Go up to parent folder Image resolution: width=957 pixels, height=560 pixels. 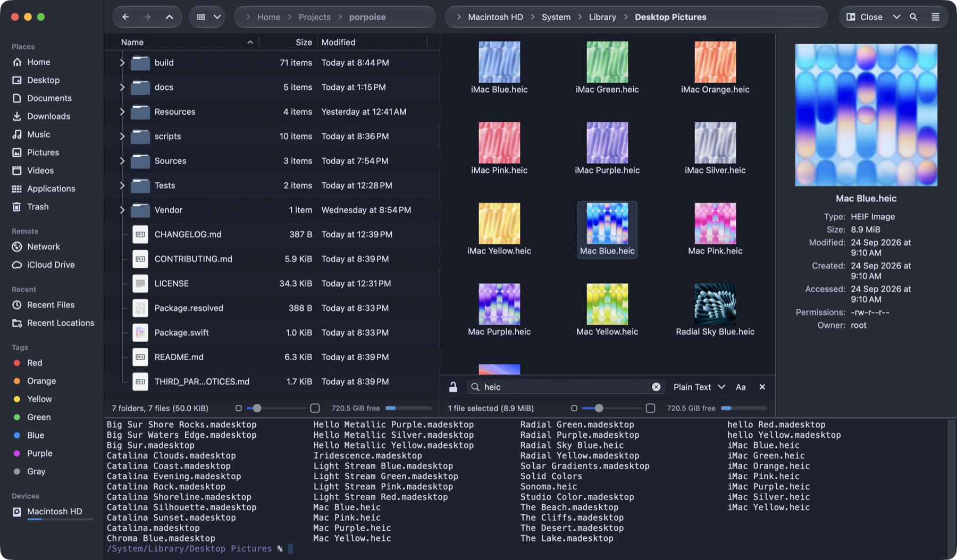pos(169,17)
